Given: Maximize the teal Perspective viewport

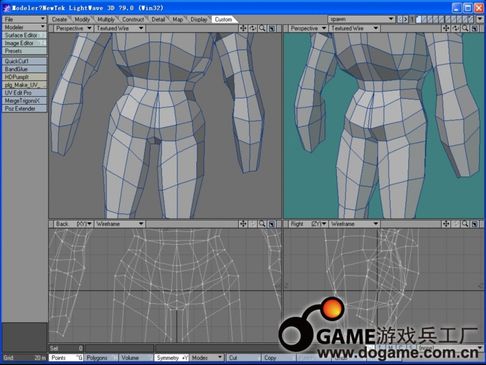Looking at the screenshot, I should point(475,28).
